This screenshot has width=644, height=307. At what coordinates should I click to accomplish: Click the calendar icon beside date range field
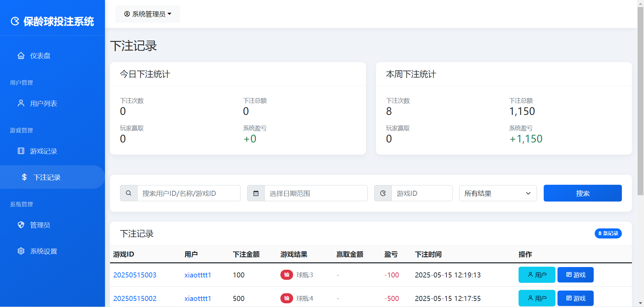pos(256,193)
